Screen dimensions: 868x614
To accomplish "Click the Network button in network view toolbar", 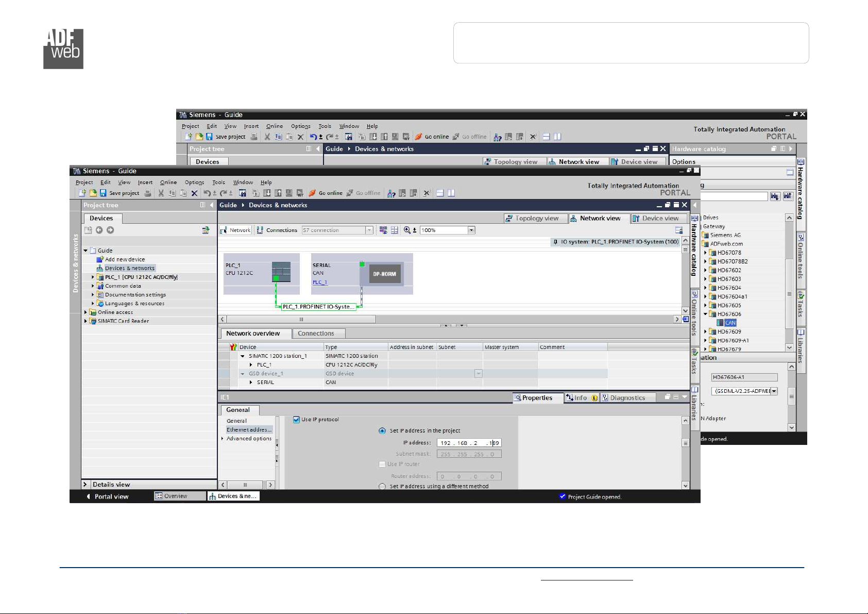I will (236, 230).
